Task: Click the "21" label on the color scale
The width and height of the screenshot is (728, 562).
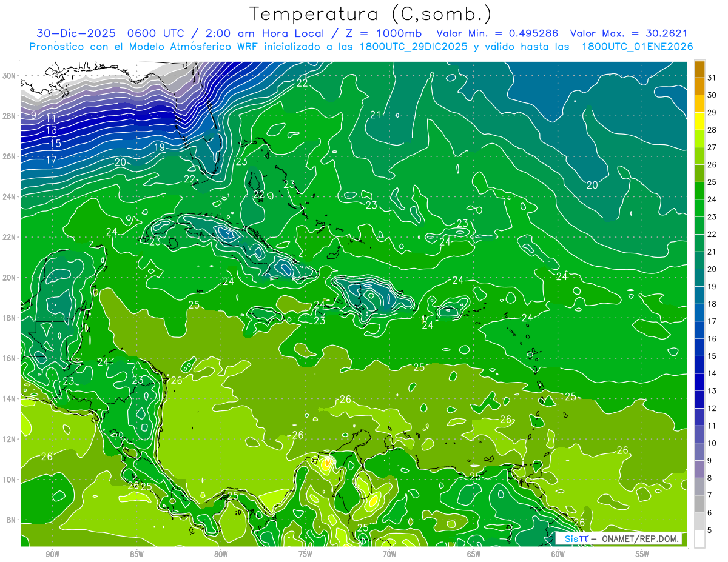Action: point(712,252)
